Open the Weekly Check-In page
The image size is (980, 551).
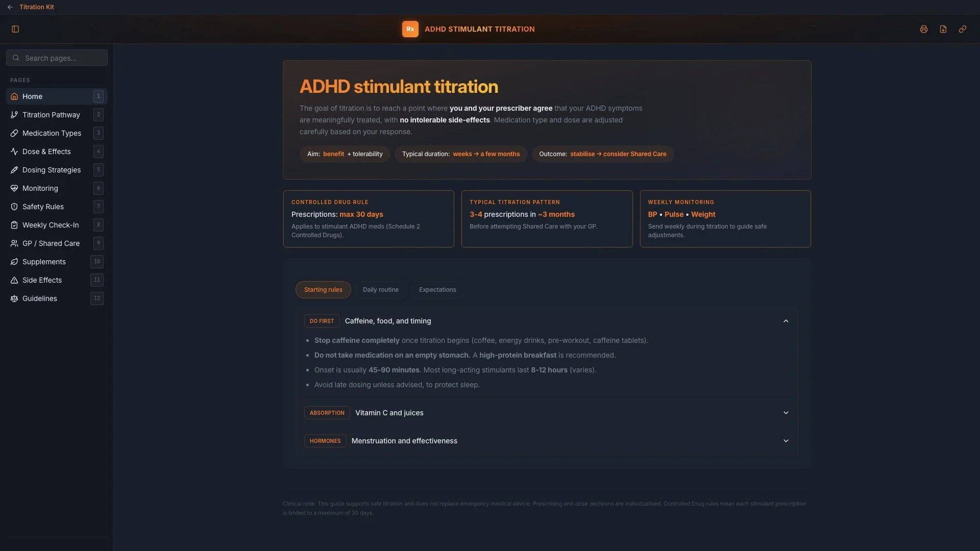[x=51, y=225]
